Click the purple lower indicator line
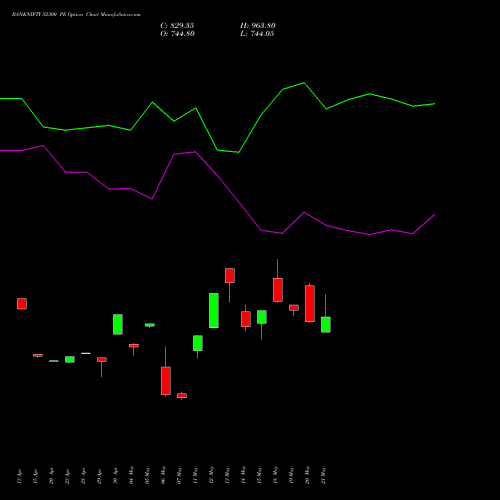500x500 pixels. (217, 176)
